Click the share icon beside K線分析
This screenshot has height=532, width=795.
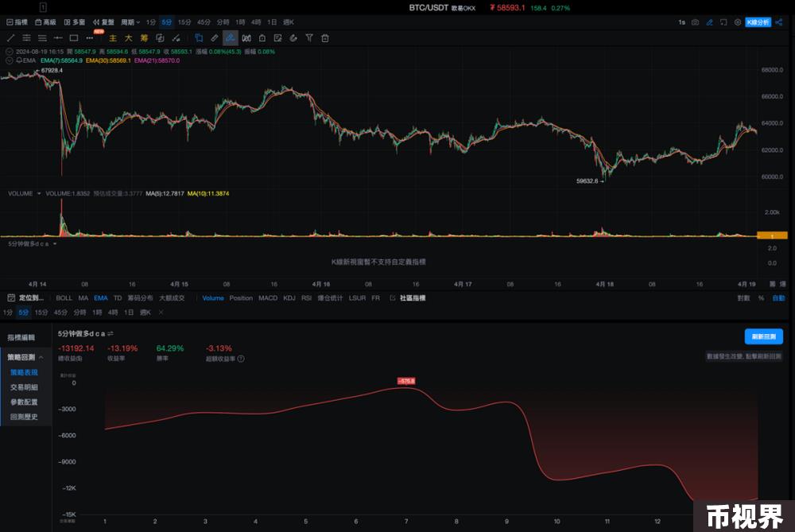pyautogui.click(x=779, y=22)
